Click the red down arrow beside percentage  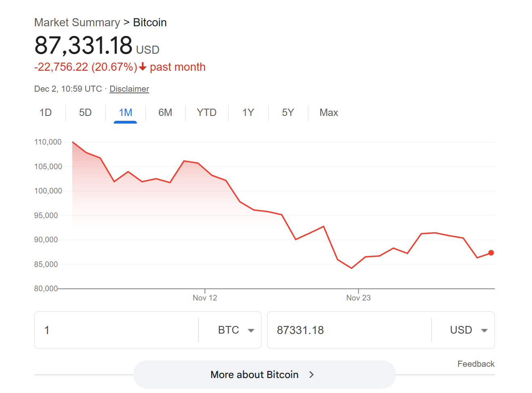(142, 67)
